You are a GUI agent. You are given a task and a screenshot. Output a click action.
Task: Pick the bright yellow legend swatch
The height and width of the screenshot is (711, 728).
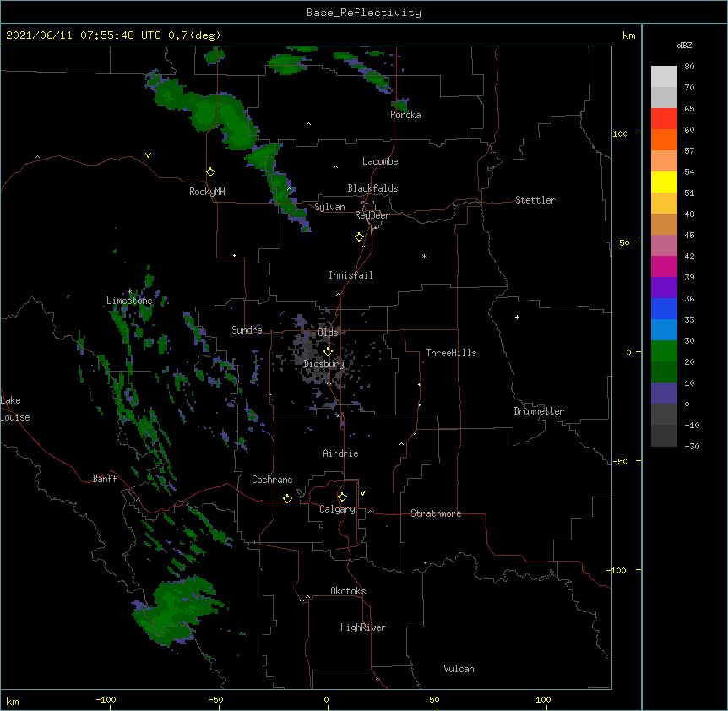[x=664, y=182]
